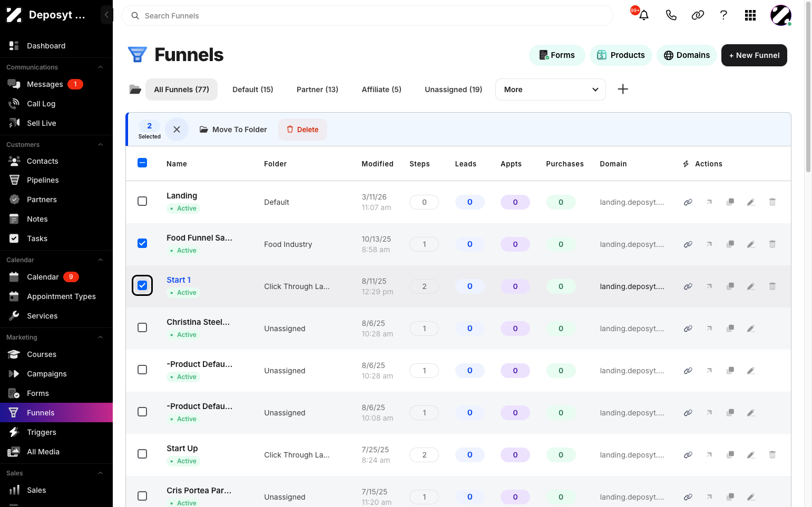Copy link for Landing funnel

[x=688, y=202]
